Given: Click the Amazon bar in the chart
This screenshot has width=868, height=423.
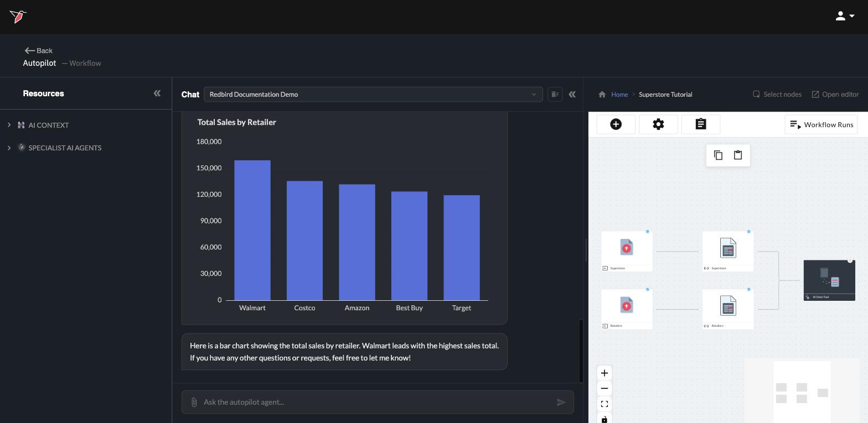Looking at the screenshot, I should pos(357,242).
